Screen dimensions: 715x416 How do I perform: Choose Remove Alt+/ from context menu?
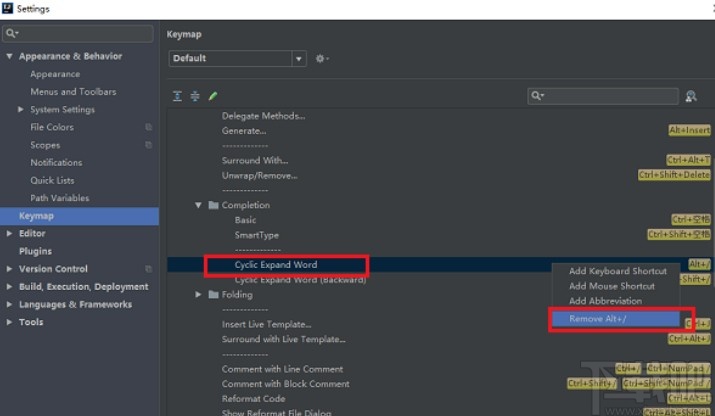tap(617, 319)
